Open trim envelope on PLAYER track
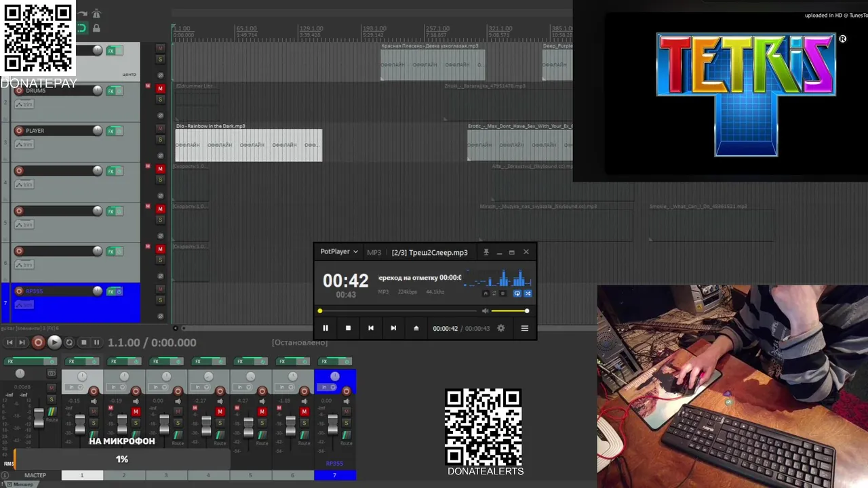868x488 pixels. (x=24, y=144)
